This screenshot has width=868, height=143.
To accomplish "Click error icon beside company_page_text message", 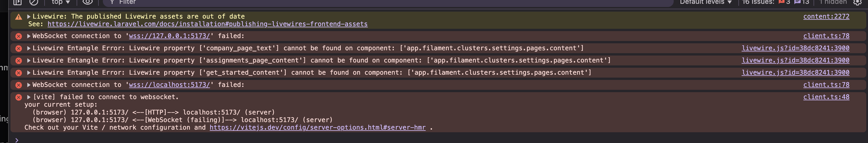I will 19,49.
